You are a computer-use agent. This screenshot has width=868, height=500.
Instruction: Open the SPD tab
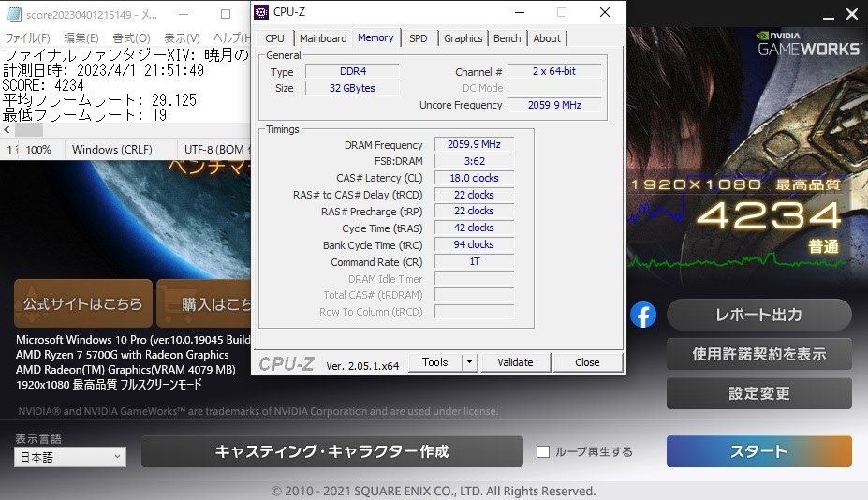coord(419,38)
